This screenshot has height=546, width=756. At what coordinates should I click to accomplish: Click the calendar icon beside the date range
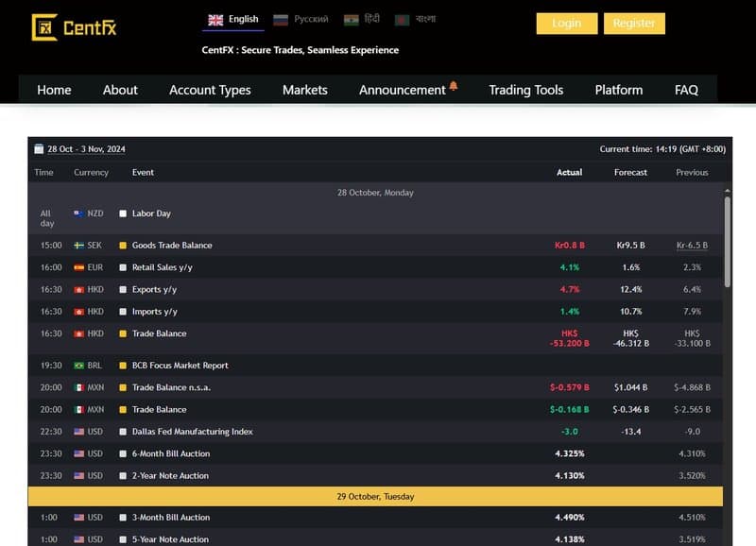tap(39, 149)
